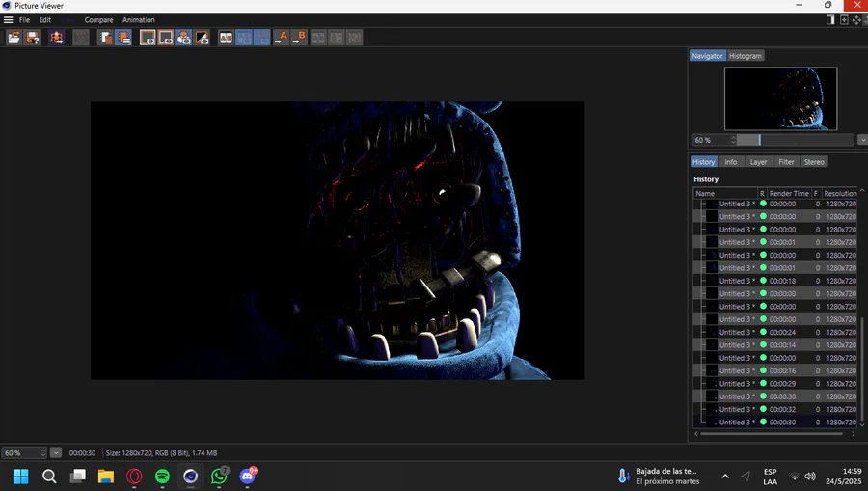Click the Save Image As floppy icon
868x491 pixels.
33,38
